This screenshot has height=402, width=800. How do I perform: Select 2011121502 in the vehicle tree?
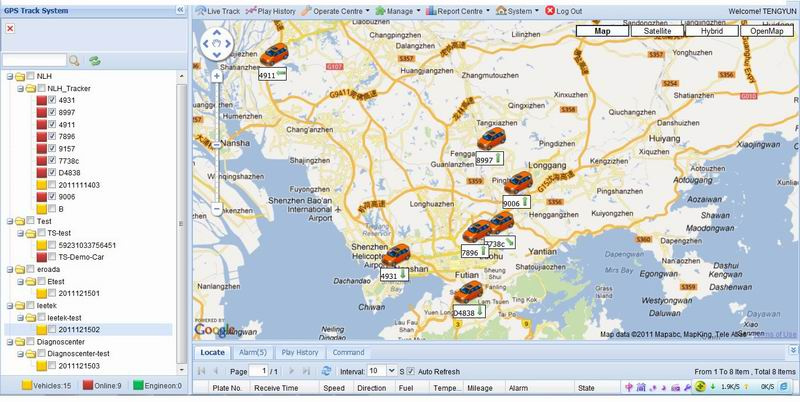click(79, 330)
